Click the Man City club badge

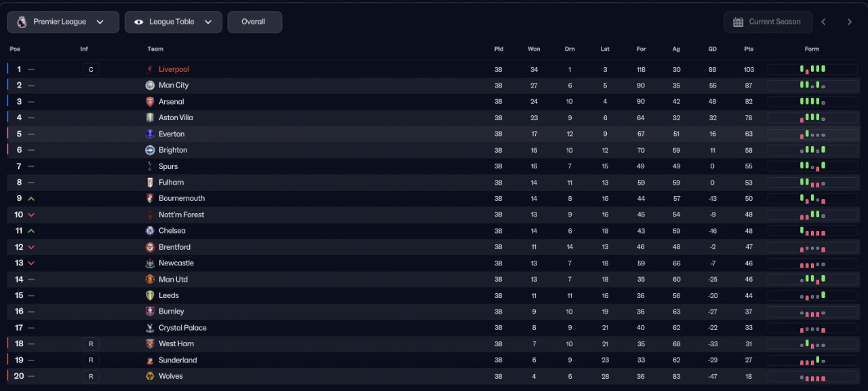[150, 86]
